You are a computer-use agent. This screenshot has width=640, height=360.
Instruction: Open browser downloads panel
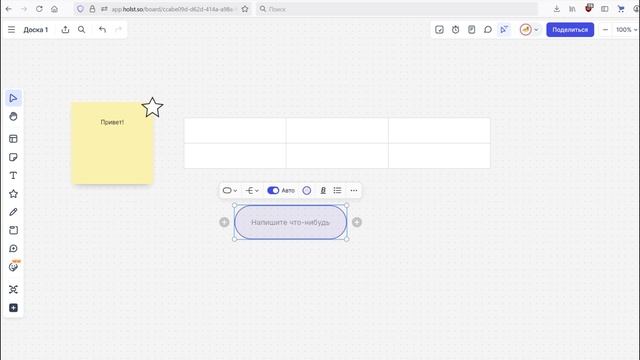point(557,9)
